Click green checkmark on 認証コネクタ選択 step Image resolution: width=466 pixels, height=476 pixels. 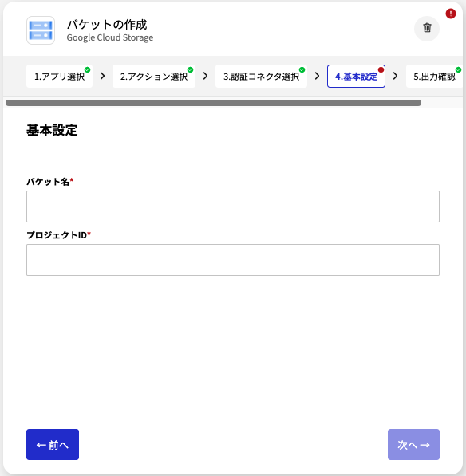tap(302, 70)
